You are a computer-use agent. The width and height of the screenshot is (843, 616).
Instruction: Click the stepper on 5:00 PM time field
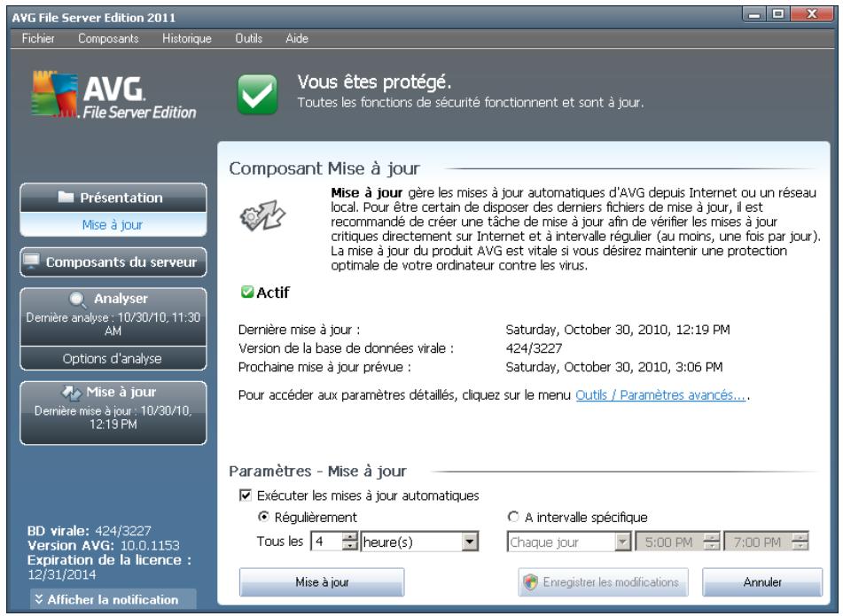point(711,542)
